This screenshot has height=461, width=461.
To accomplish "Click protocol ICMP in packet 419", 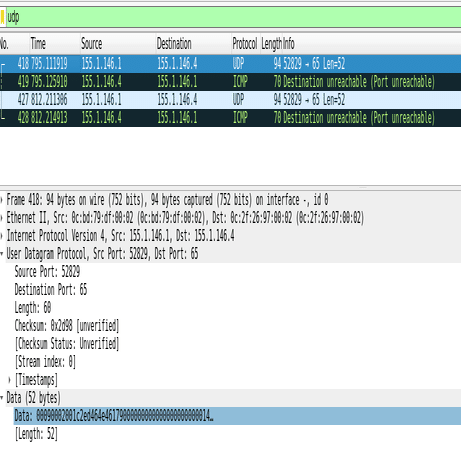I will pos(240,82).
